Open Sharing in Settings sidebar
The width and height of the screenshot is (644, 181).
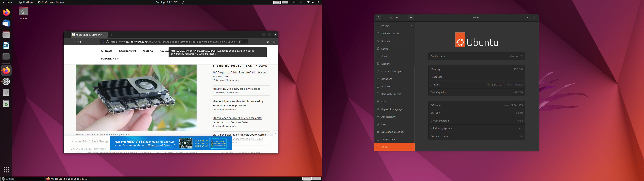(x=394, y=41)
